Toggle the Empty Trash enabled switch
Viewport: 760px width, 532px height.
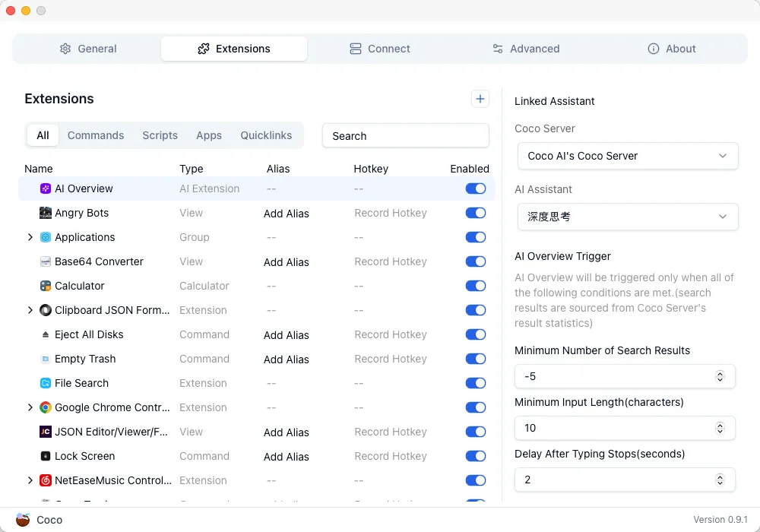pos(476,359)
